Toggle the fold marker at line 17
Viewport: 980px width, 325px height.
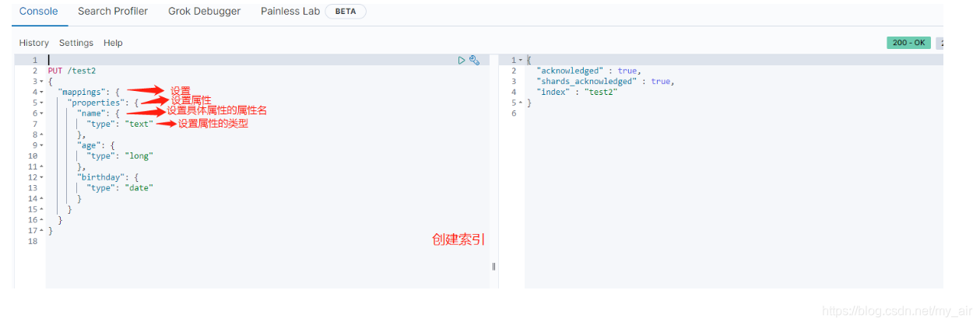tap(41, 231)
